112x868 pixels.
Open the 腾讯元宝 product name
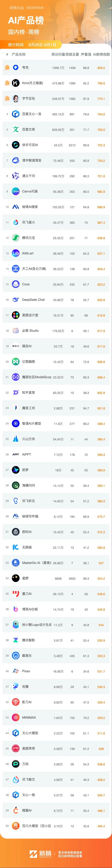[x=28, y=238]
